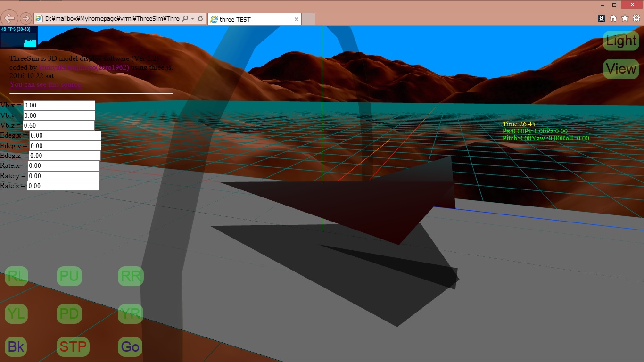Image resolution: width=644 pixels, height=362 pixels.
Task: Open the "You can see this source" link
Action: coord(46,84)
